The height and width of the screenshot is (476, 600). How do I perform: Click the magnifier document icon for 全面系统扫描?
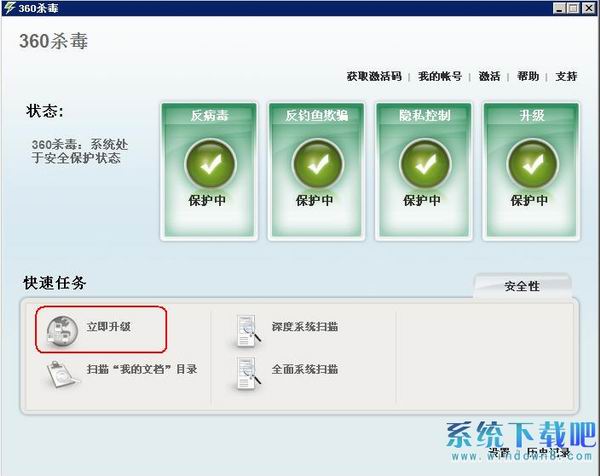(x=248, y=373)
